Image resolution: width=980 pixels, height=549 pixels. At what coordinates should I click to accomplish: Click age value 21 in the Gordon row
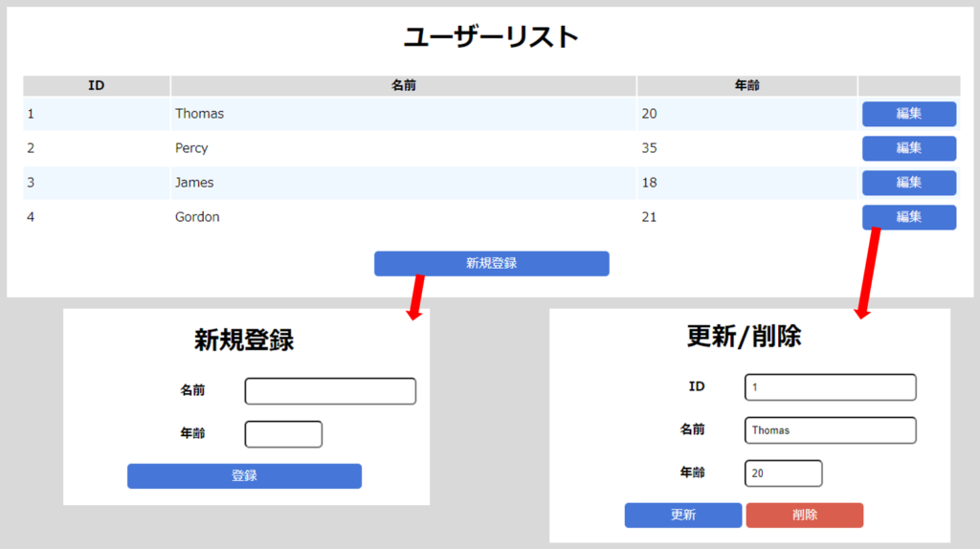pos(650,217)
